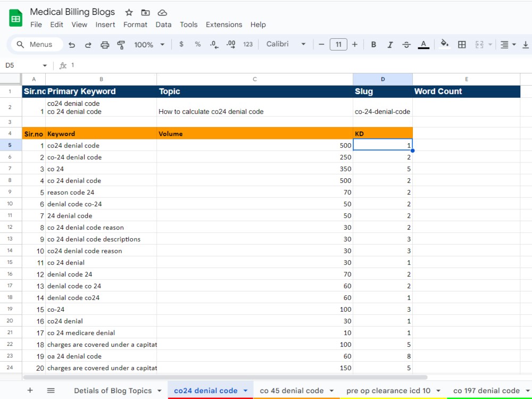This screenshot has width=532, height=399.
Task: Open text color picker
Action: pos(423,45)
